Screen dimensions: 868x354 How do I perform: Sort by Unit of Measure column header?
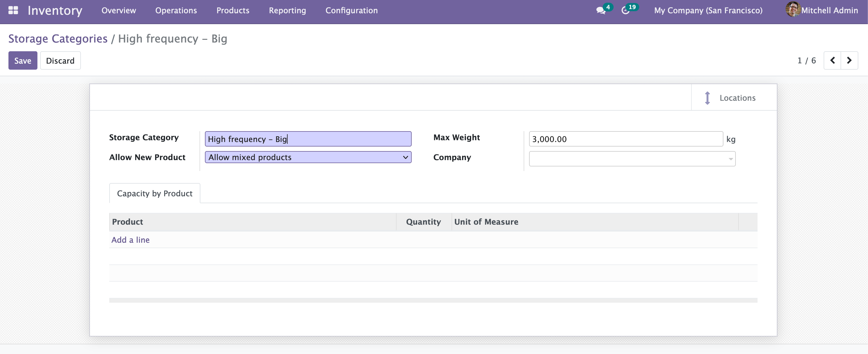(595, 222)
